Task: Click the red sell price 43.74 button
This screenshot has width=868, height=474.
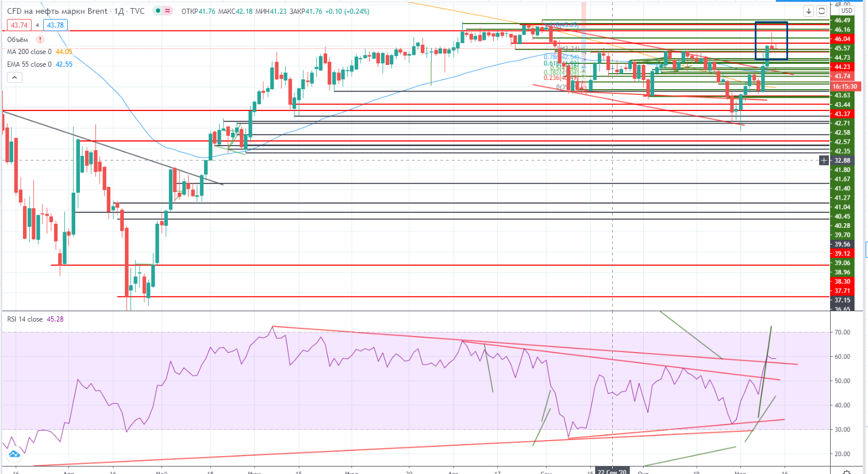Action: pyautogui.click(x=19, y=25)
